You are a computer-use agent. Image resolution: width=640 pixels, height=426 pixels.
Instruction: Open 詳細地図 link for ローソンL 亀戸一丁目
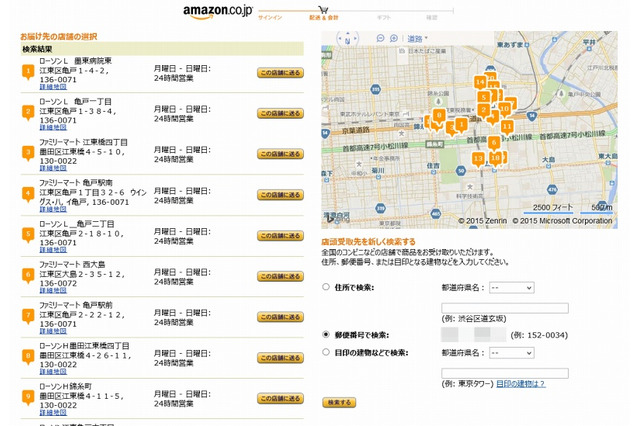pyautogui.click(x=53, y=127)
